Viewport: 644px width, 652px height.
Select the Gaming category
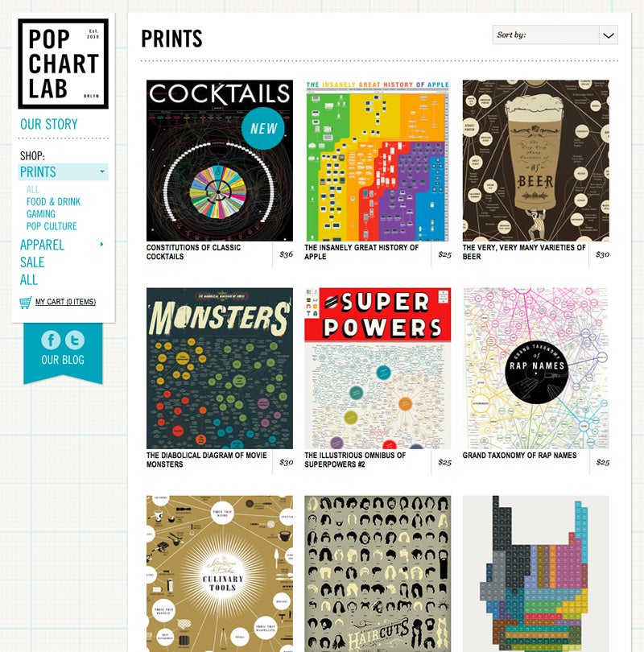tap(41, 214)
